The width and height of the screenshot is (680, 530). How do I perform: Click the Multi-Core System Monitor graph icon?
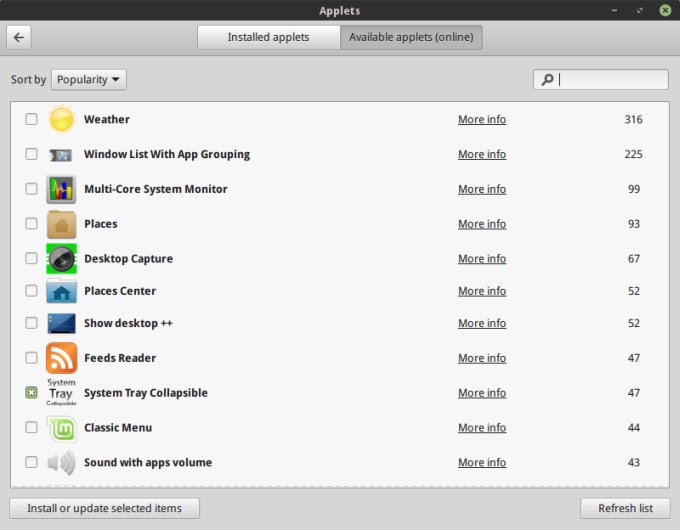click(x=61, y=189)
